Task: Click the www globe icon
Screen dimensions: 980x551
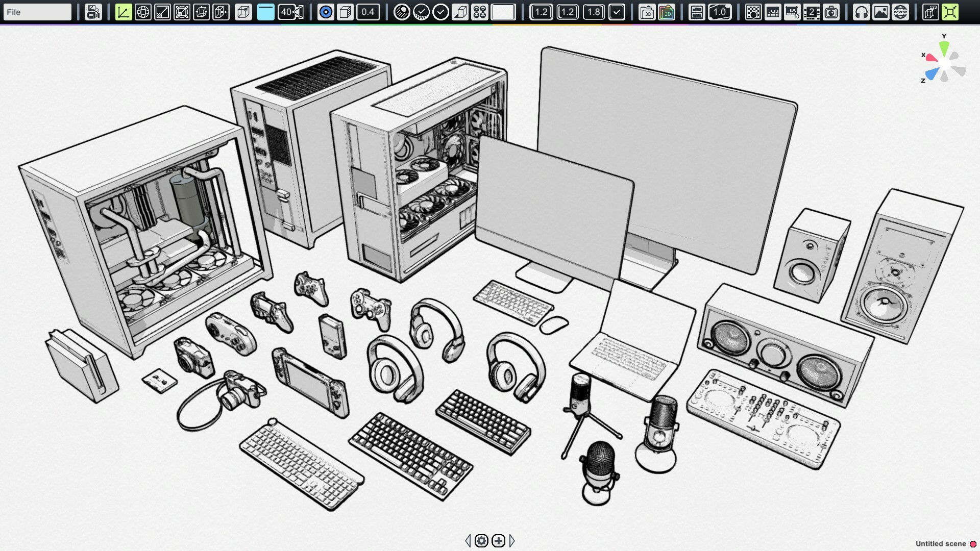Action: pos(900,12)
